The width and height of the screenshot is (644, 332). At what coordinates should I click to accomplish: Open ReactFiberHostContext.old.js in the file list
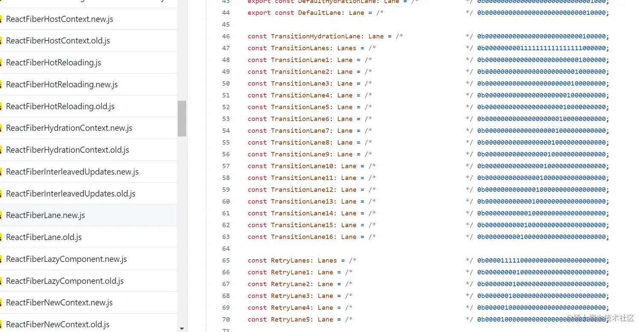[58, 41]
